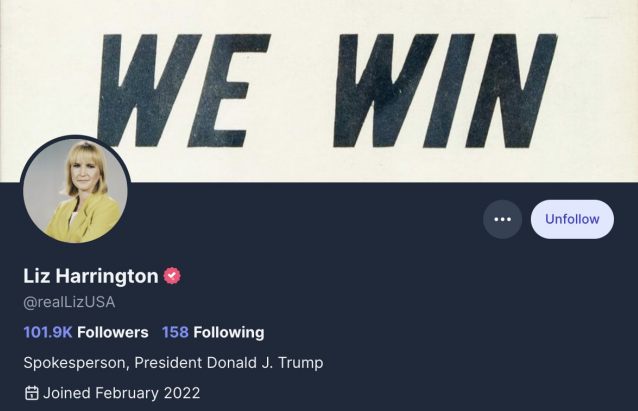This screenshot has width=638, height=411.
Task: Open the circular profile avatar photo
Action: (75, 190)
